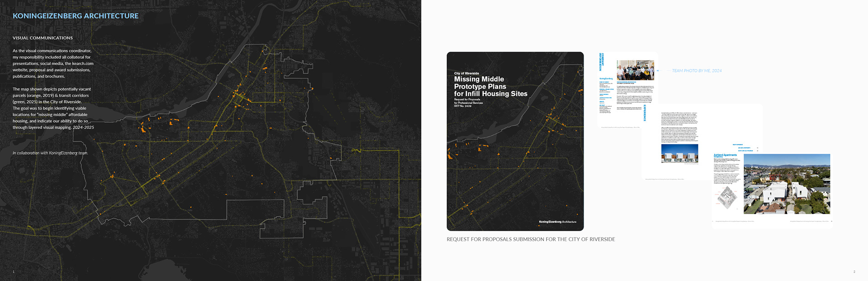
Task: Open the white houses photo on the experience page
Action: [679, 154]
